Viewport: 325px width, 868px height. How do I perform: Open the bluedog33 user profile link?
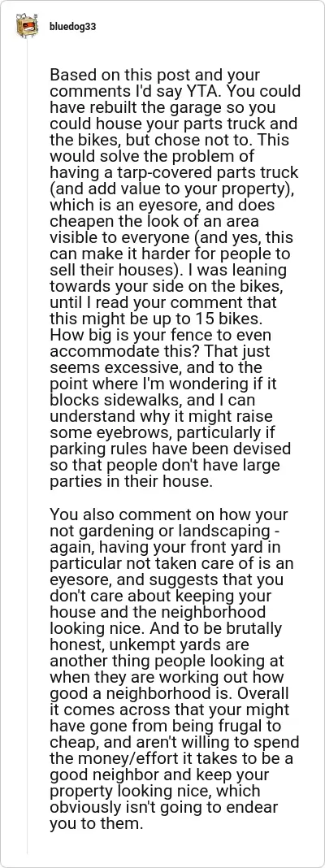[x=71, y=26]
